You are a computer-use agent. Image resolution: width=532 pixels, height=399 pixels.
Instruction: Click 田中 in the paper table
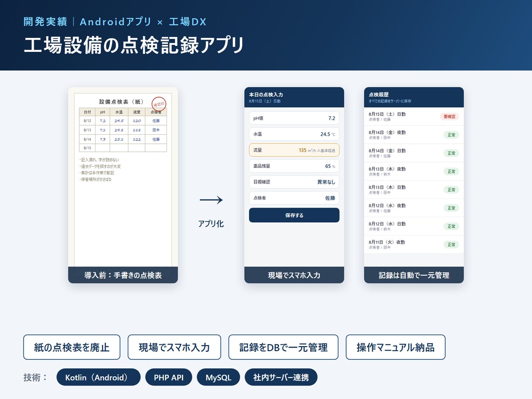(156, 130)
